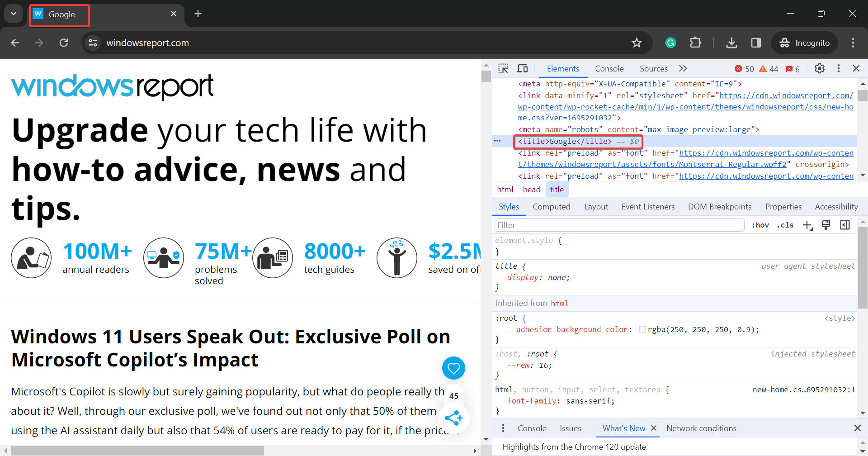Click the 50 errors counter
868x456 pixels.
coord(744,69)
